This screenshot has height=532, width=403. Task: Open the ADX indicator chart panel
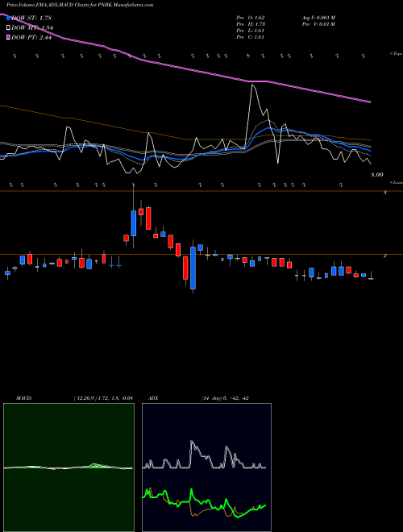pyautogui.click(x=206, y=468)
